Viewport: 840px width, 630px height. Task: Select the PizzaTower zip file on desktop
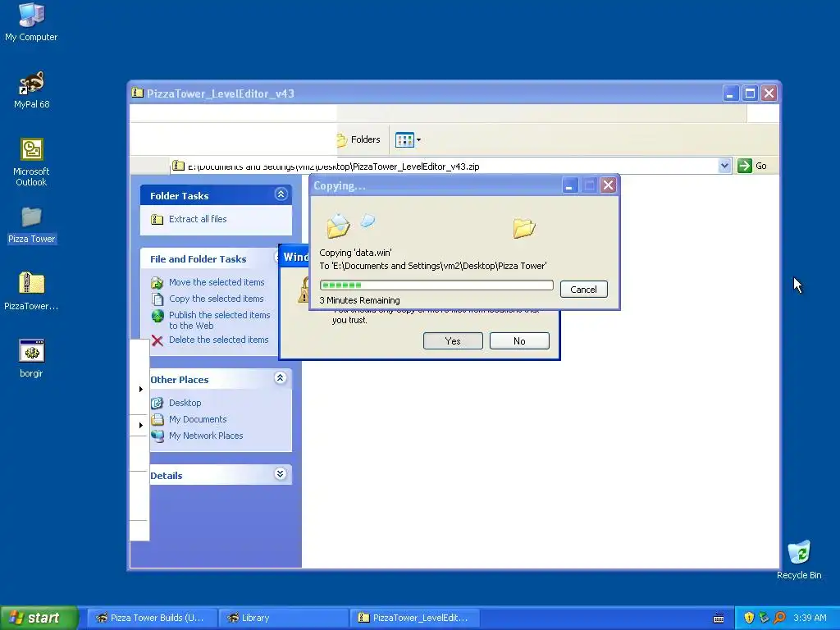[x=31, y=291]
